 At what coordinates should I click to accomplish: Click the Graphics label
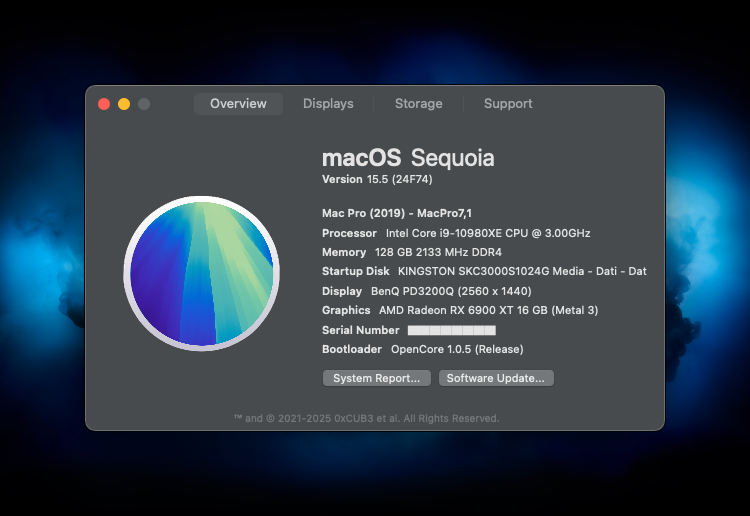tap(346, 310)
